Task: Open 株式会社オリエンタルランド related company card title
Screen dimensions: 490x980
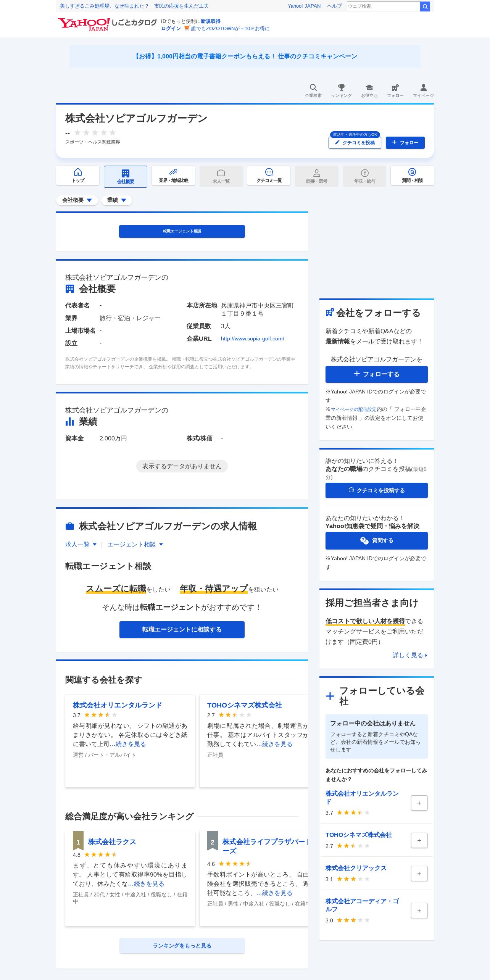Action: pos(118,705)
